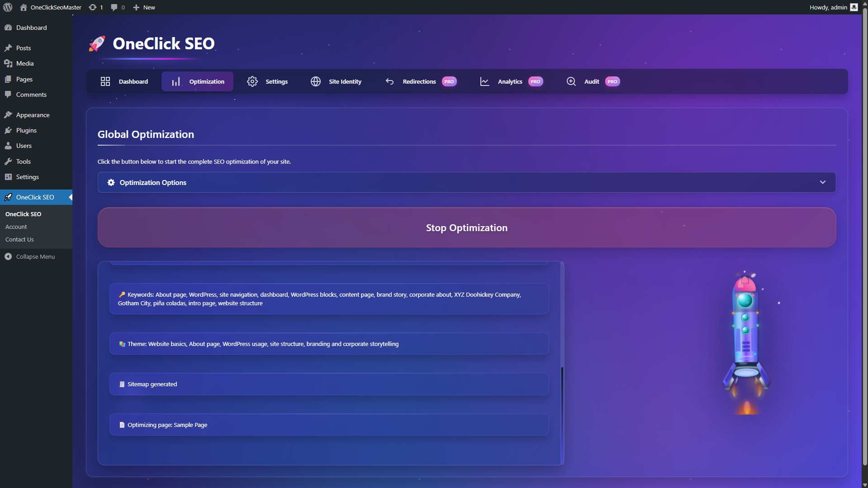Viewport: 868px width, 488px height.
Task: Open Analytics via the line chart icon
Action: click(484, 81)
